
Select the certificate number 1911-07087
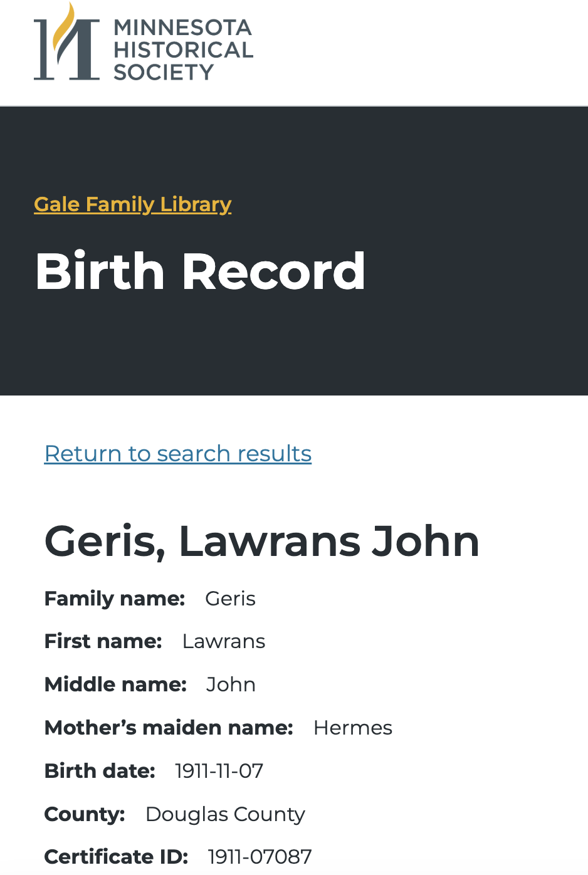(260, 857)
